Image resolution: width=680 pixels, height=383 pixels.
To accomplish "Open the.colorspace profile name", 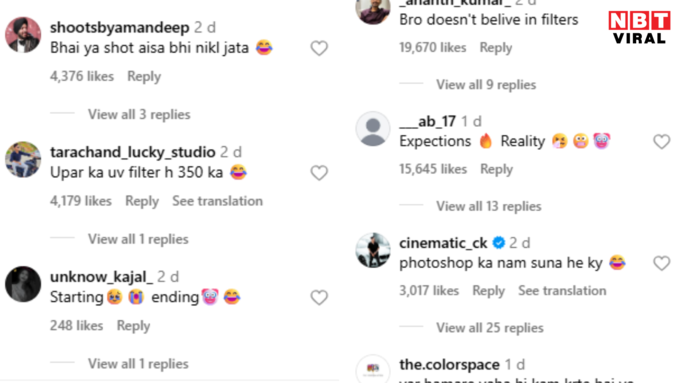I will pos(449,364).
